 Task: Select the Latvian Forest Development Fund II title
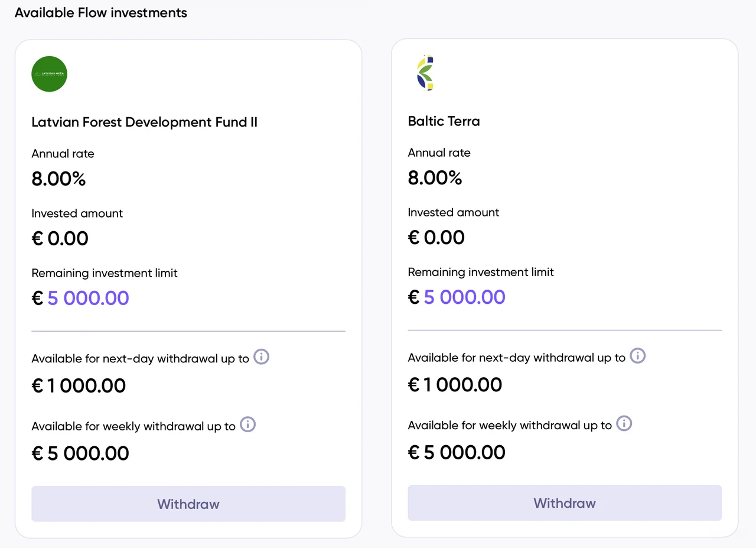point(145,122)
